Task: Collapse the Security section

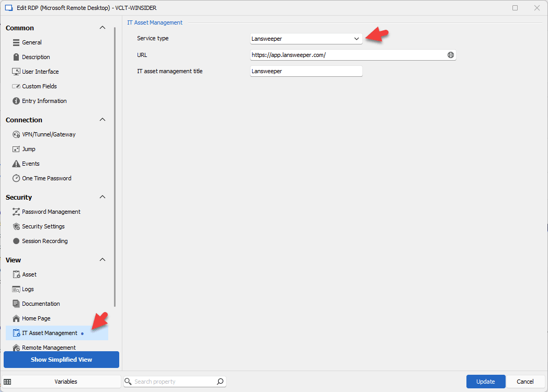Action: pyautogui.click(x=102, y=197)
